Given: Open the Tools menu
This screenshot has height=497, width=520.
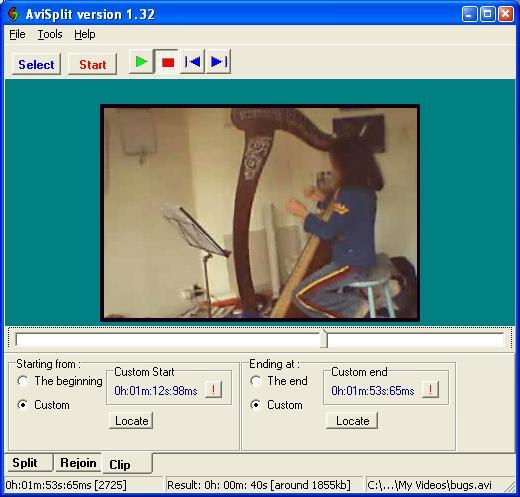Looking at the screenshot, I should 50,34.
